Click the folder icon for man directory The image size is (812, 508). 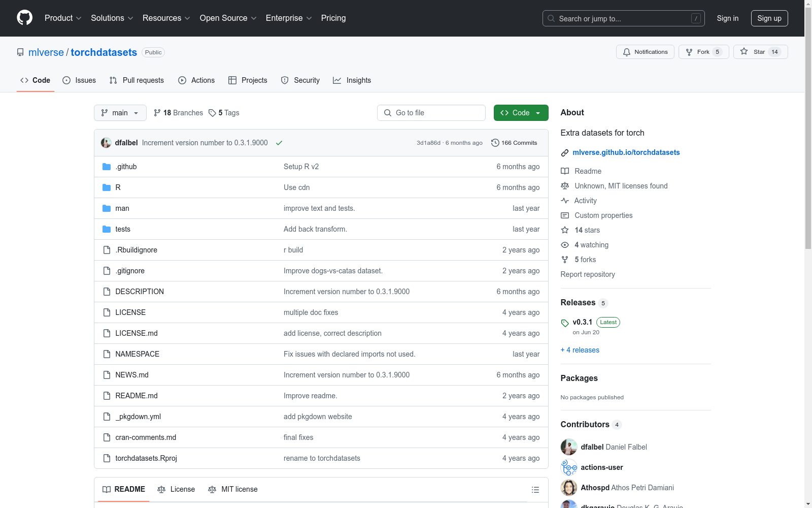[107, 208]
